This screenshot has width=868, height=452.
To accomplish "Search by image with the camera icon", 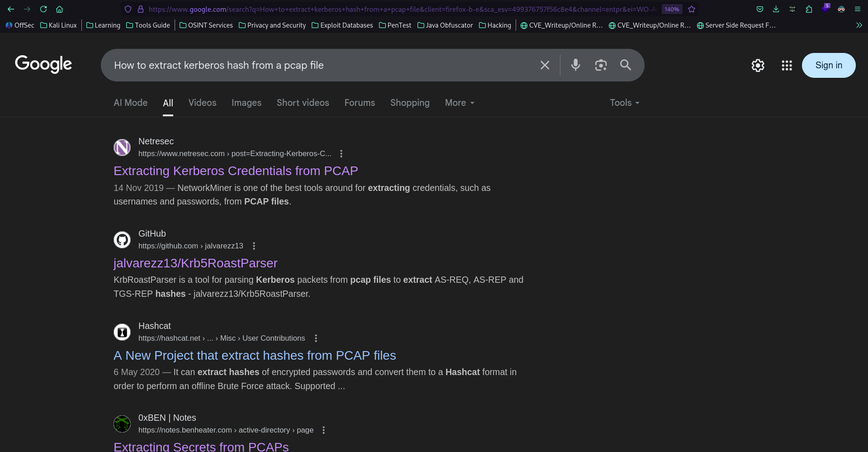I will click(x=601, y=65).
